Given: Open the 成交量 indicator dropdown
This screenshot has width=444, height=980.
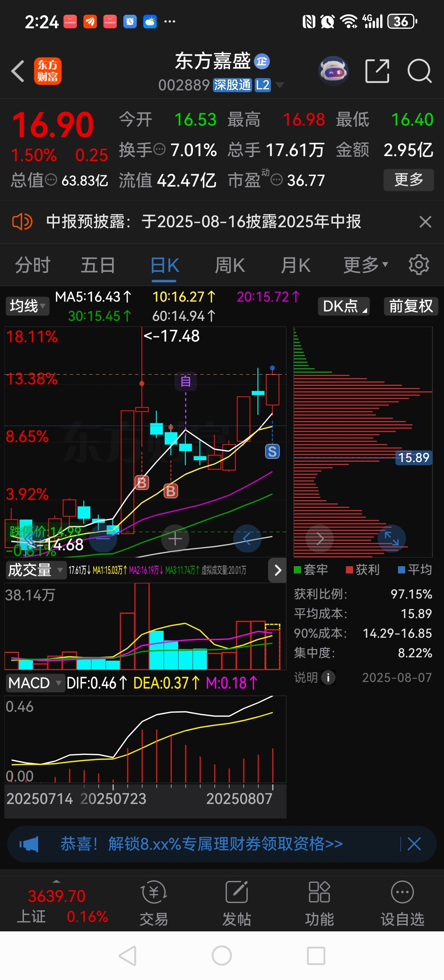Looking at the screenshot, I should point(36,570).
